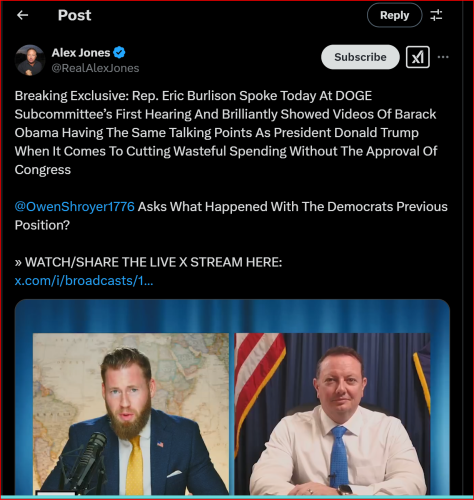Viewport: 474px width, 500px height.
Task: Open the three-dot more options menu
Action: pos(443,57)
